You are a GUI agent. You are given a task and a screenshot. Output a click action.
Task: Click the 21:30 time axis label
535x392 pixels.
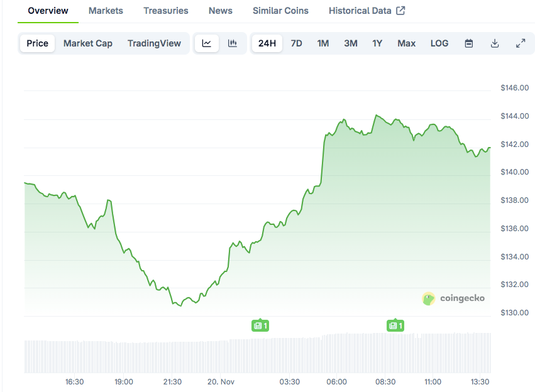point(172,382)
